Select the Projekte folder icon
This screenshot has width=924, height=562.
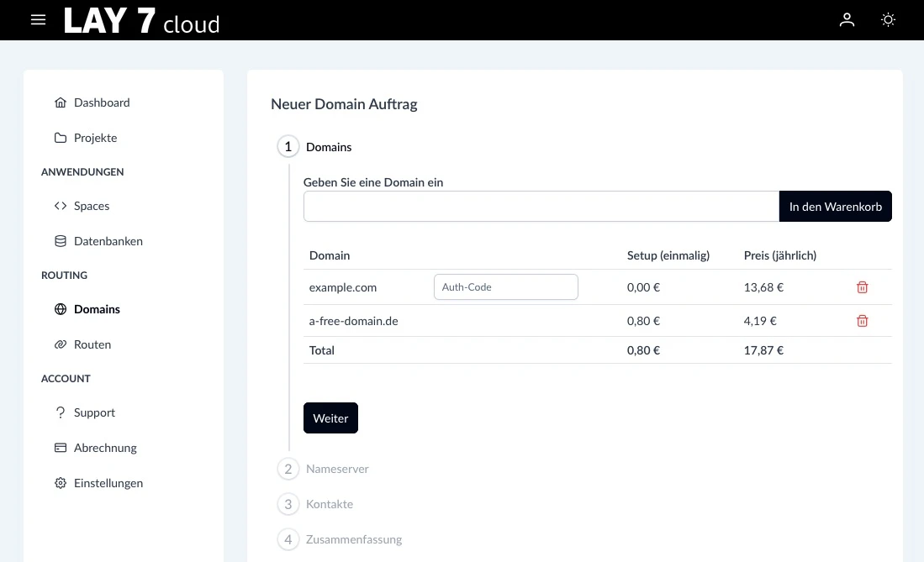[61, 138]
